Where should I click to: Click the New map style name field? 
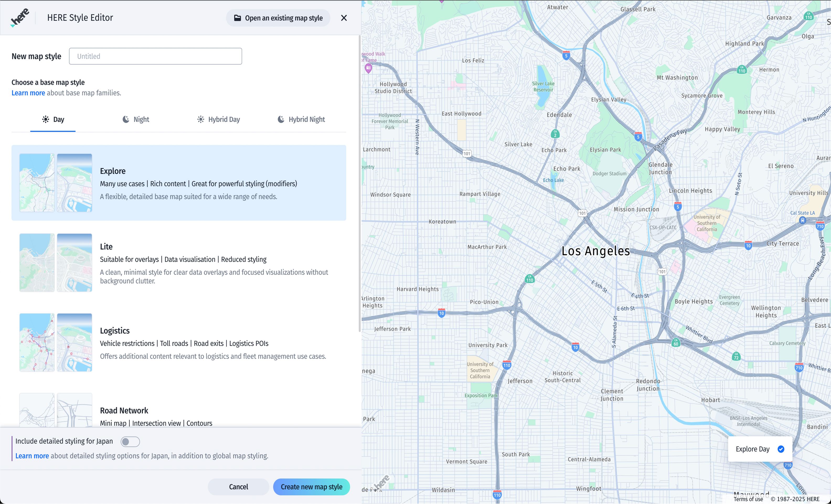[x=155, y=56]
